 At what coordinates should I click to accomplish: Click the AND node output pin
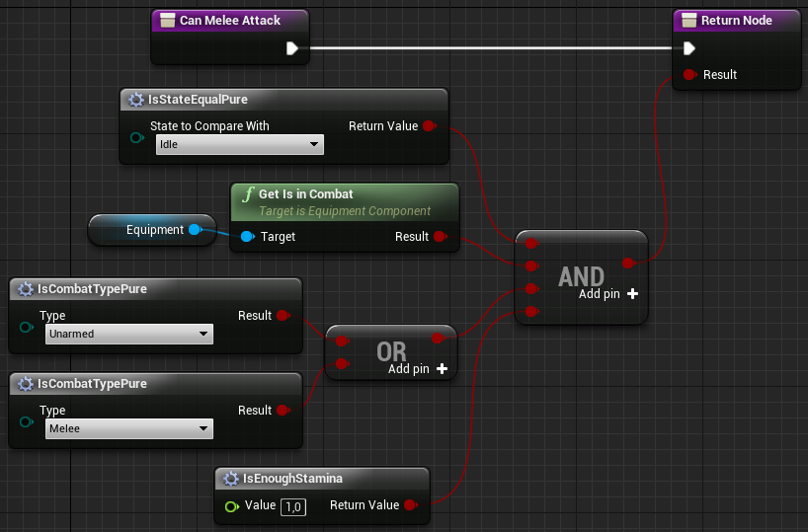coord(629,264)
